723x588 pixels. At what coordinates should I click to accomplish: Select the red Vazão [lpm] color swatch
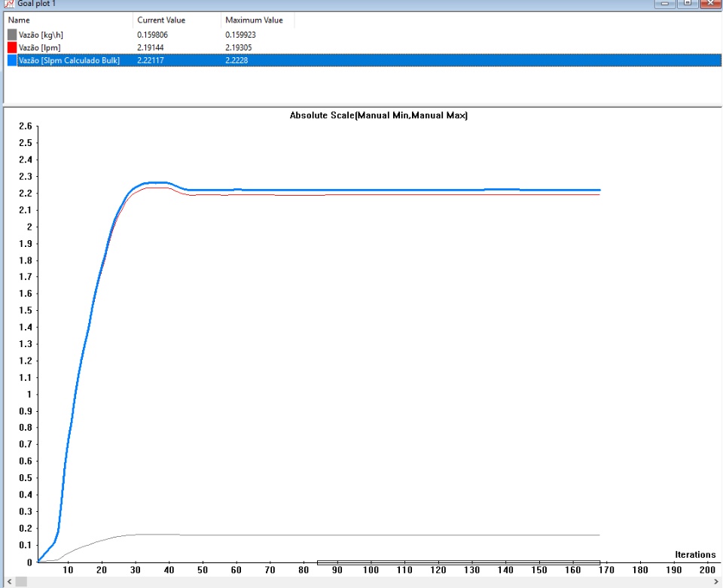(12, 47)
